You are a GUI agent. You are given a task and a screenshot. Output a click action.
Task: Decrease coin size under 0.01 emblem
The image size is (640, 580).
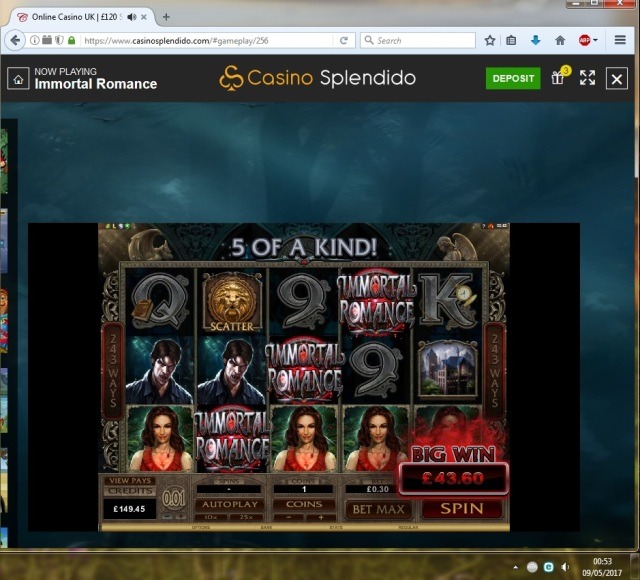[167, 517]
